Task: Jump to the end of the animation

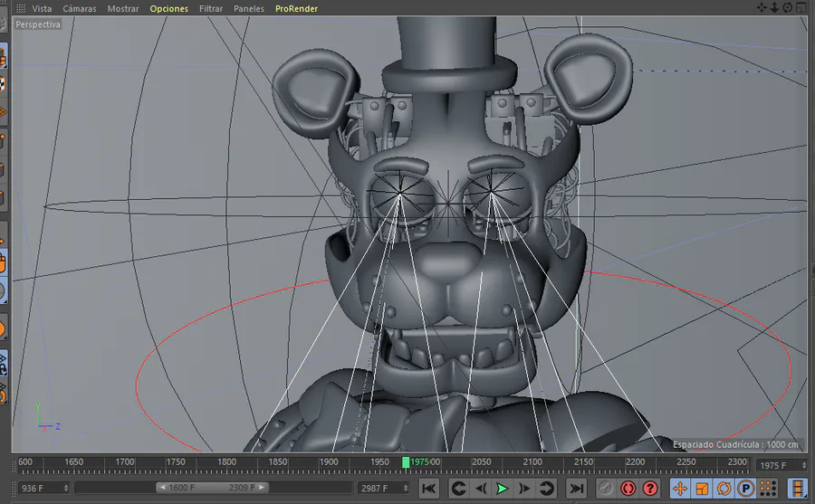Action: (576, 489)
